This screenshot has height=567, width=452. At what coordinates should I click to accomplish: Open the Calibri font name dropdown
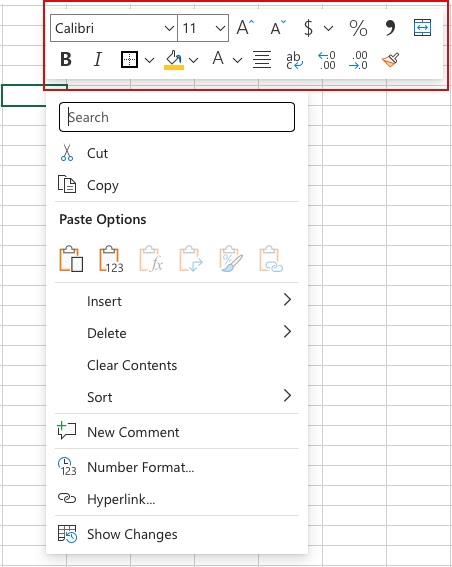114,28
